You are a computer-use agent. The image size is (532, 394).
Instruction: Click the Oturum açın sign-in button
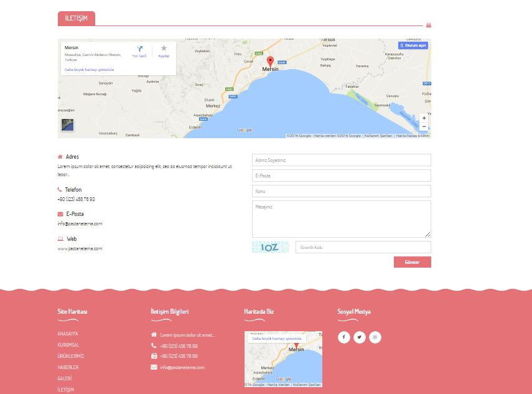413,45
